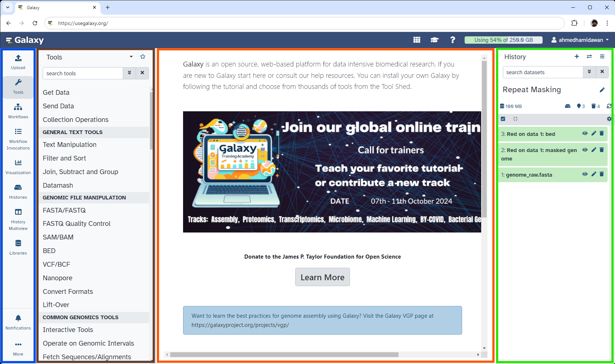Show the 3 tagged datasets marker

pyautogui.click(x=581, y=106)
